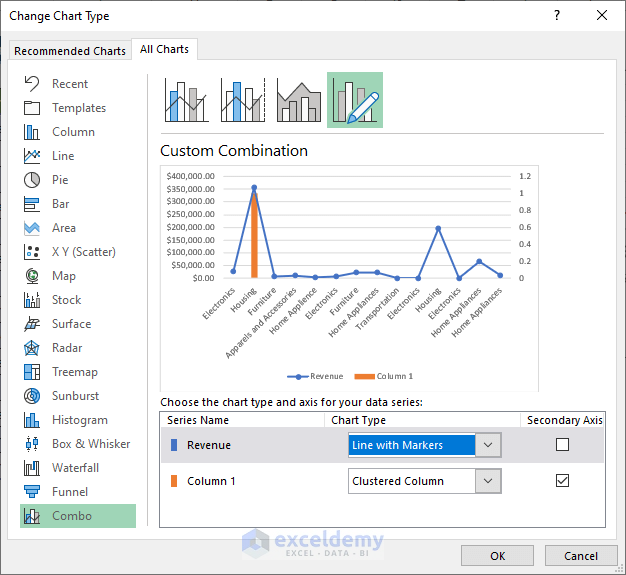626x575 pixels.
Task: Pick the Bar chart icon
Action: pos(32,204)
